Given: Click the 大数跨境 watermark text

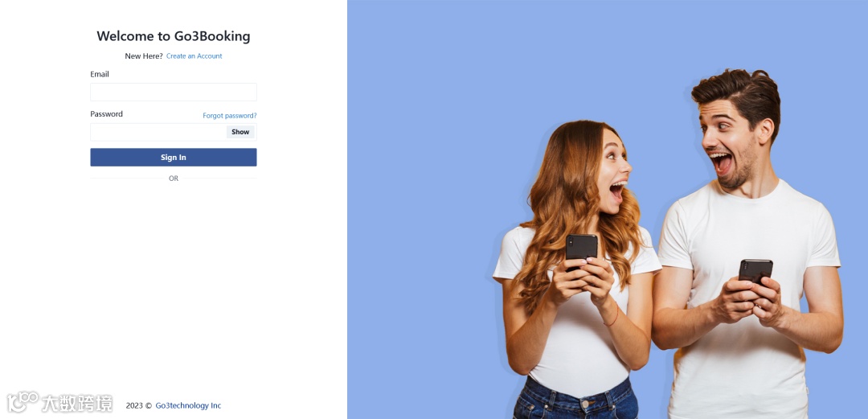Looking at the screenshot, I should pos(77,404).
